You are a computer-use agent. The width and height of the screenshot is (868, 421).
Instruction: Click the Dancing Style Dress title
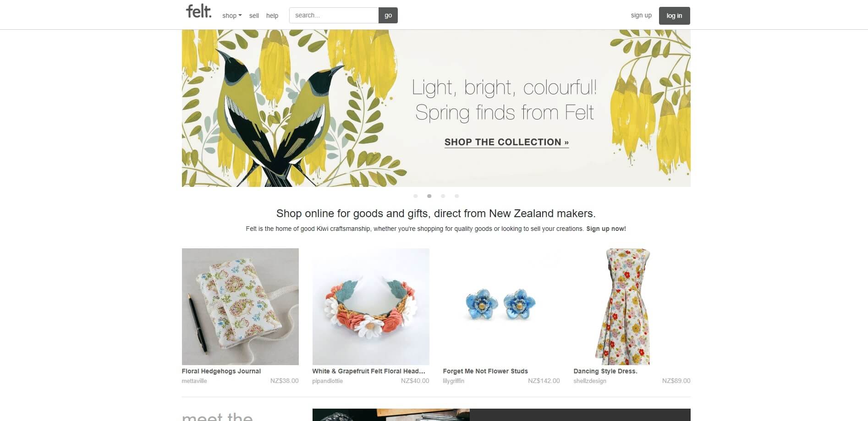[x=605, y=371]
